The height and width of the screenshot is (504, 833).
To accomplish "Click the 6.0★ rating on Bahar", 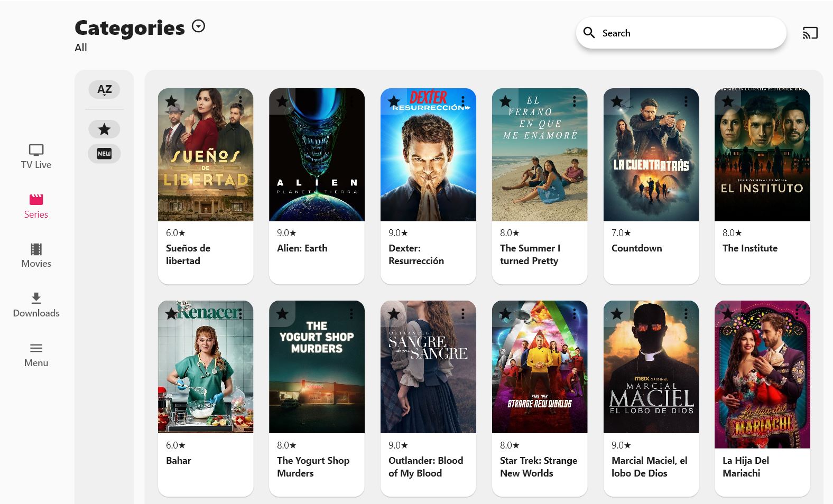I will point(175,445).
